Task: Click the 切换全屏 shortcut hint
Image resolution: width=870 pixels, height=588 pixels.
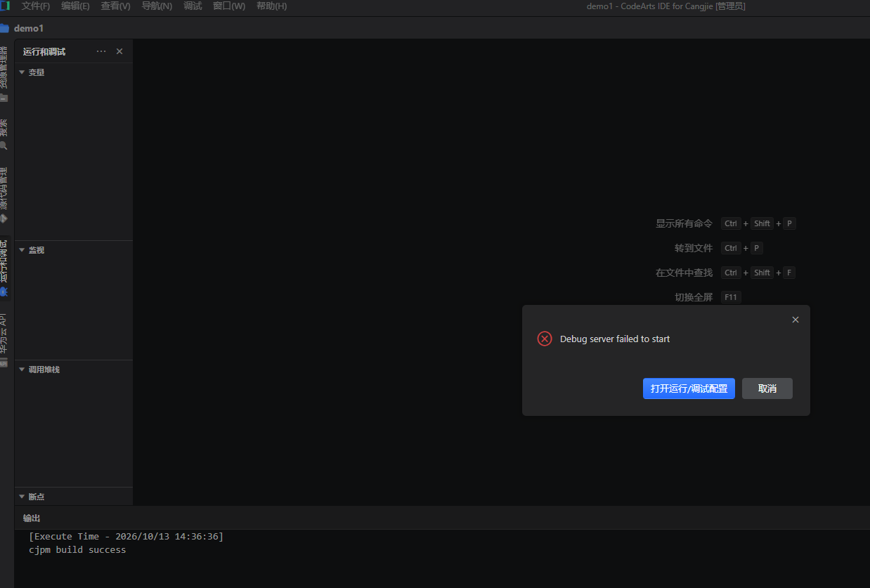Action: point(694,297)
